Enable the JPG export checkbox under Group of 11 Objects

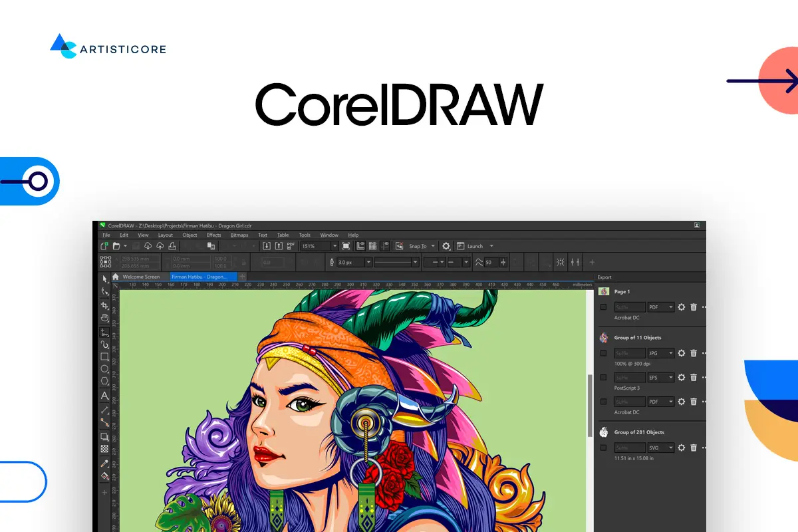(604, 353)
